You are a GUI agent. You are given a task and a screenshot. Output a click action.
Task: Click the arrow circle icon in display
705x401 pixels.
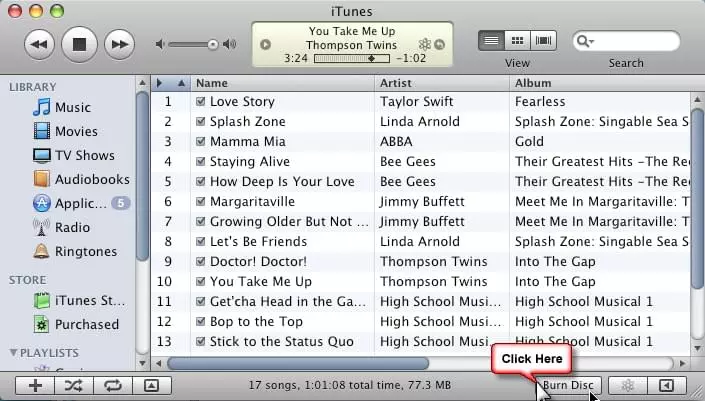440,45
